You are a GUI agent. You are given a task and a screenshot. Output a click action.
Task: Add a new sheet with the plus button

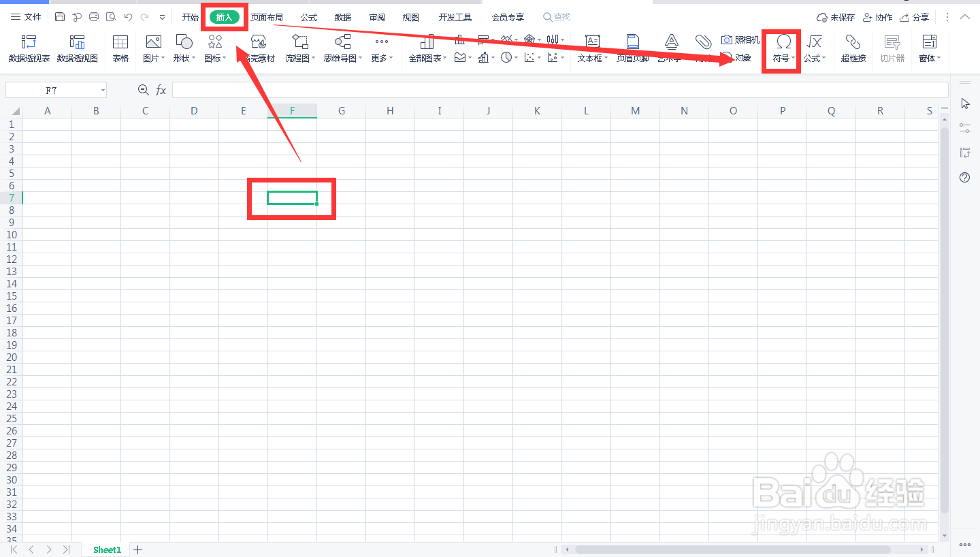click(138, 550)
